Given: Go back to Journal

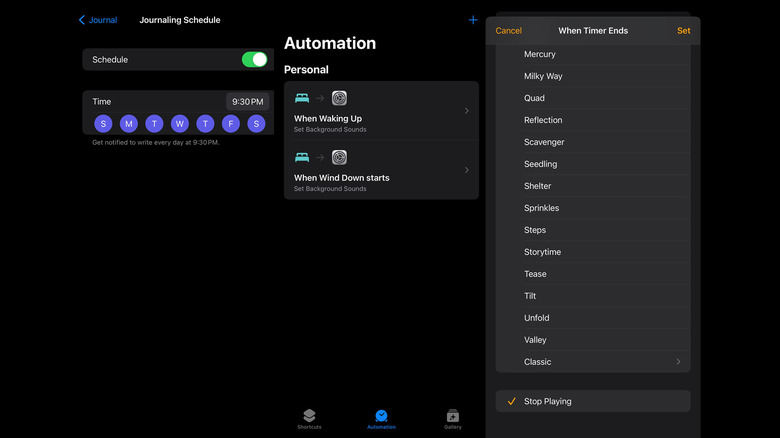Looking at the screenshot, I should (98, 20).
